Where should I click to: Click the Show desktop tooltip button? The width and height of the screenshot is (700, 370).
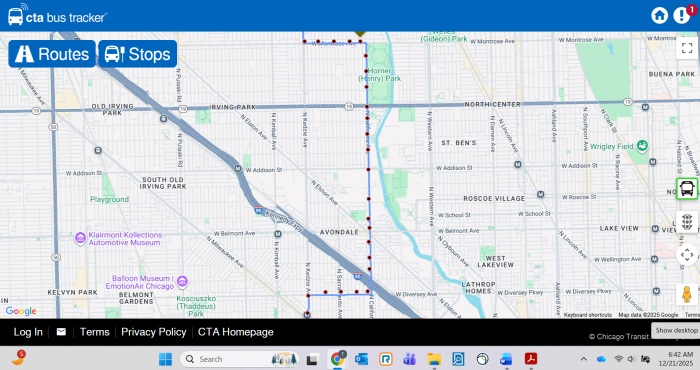tap(676, 331)
